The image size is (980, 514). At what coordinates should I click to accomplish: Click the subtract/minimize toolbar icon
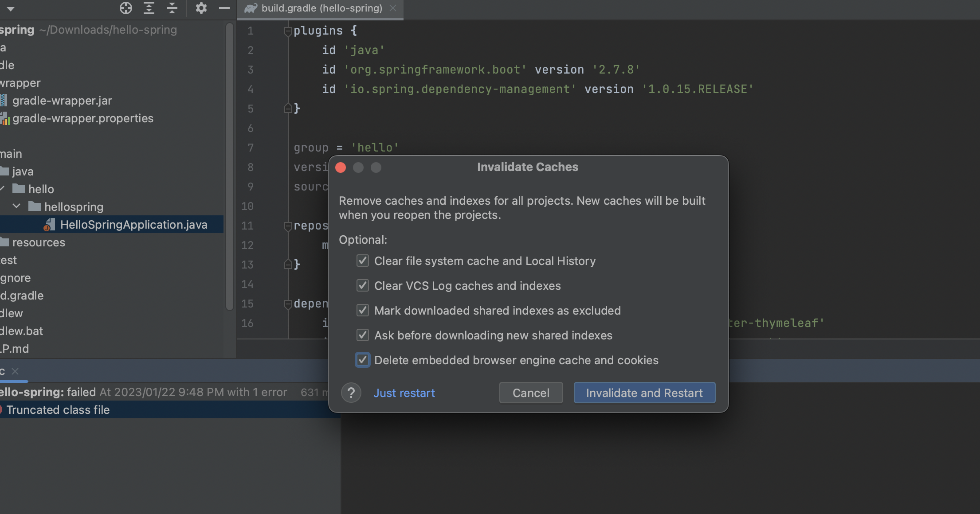224,8
